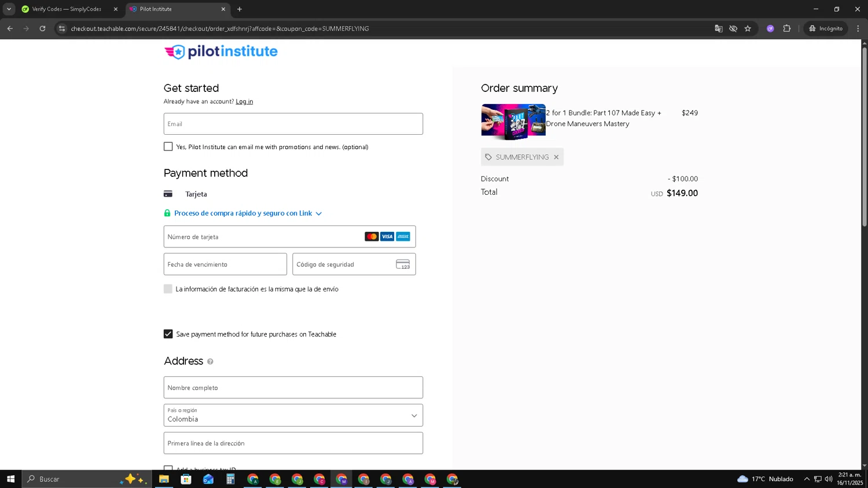Open a new browser tab
The width and height of the screenshot is (868, 488).
(240, 9)
